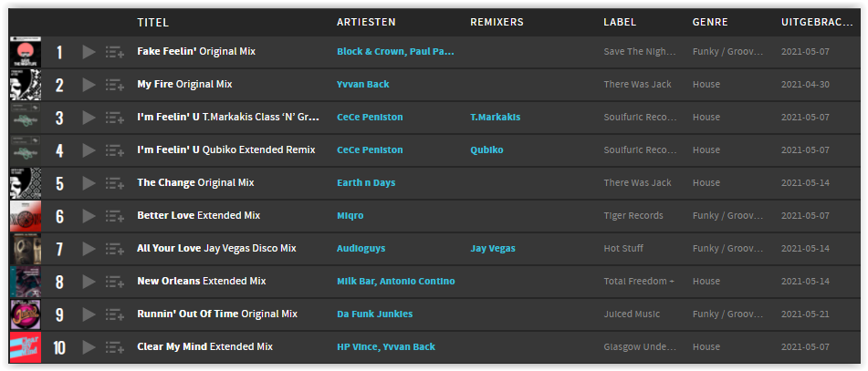Image resolution: width=868 pixels, height=371 pixels.
Task: Play track 9 Runnin' Out Of Time
Action: pyautogui.click(x=89, y=314)
